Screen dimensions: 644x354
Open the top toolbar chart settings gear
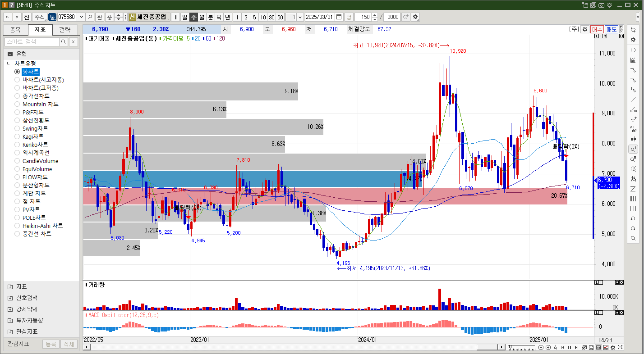point(415,17)
